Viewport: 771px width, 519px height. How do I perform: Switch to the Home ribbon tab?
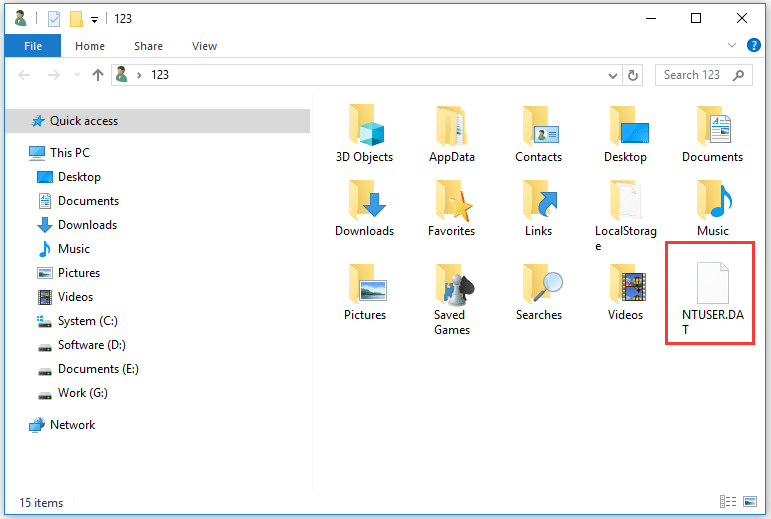pyautogui.click(x=89, y=46)
